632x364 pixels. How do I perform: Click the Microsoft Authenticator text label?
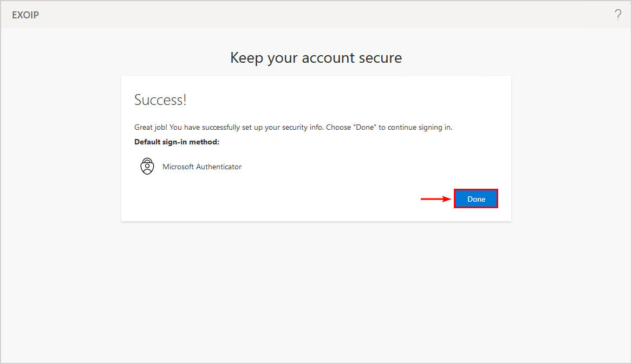click(x=202, y=167)
